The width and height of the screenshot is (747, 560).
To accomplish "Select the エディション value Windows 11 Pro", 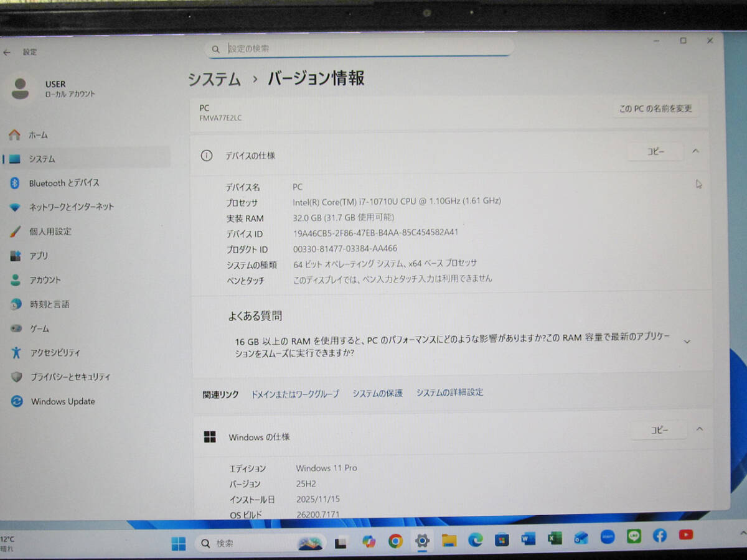I will tap(326, 468).
